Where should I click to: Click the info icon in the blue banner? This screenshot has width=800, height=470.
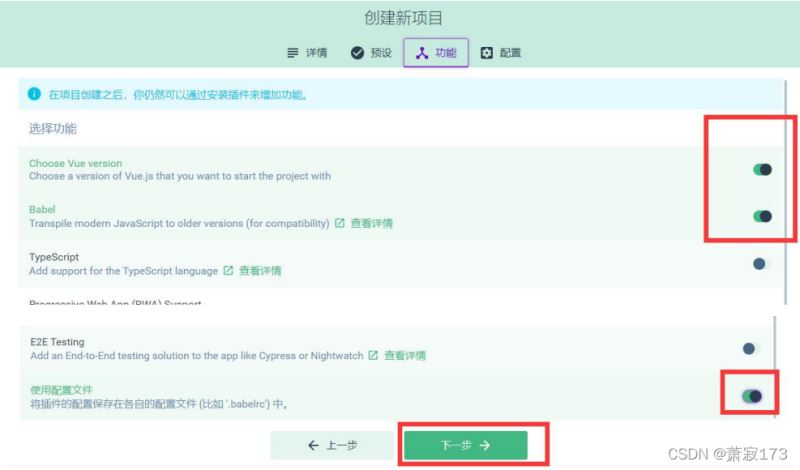click(34, 94)
